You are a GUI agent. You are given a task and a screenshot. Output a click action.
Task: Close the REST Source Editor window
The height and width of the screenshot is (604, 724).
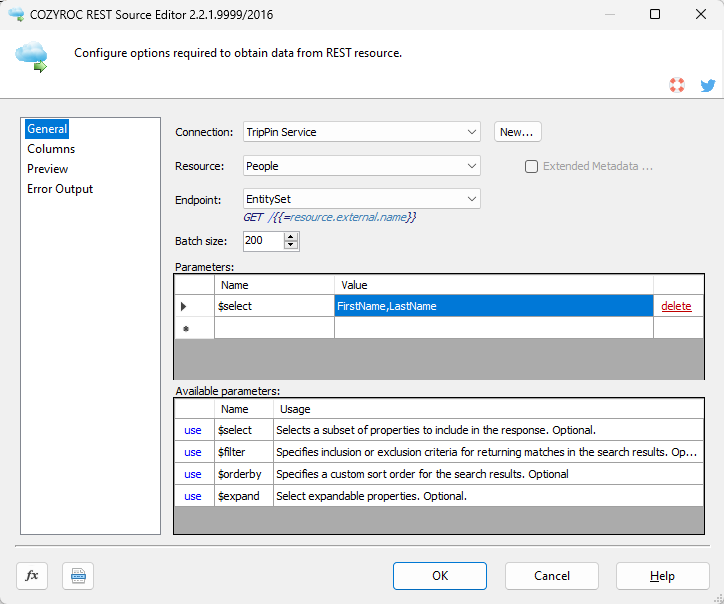point(700,14)
